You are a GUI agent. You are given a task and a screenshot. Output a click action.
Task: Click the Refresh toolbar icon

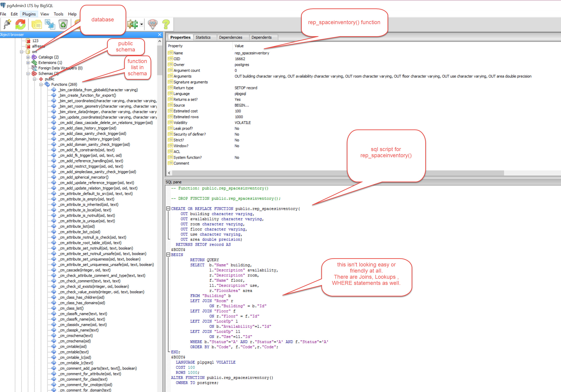(x=20, y=24)
